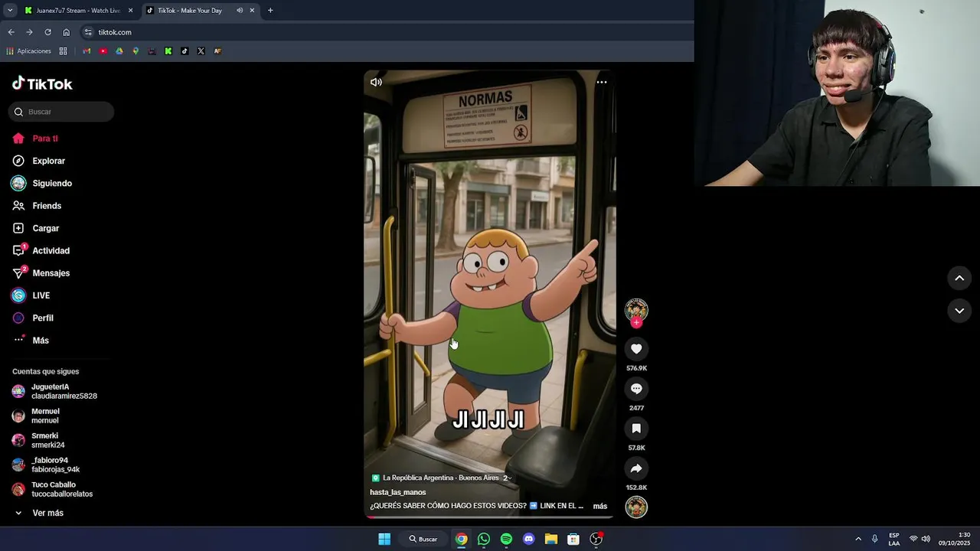This screenshot has width=980, height=551.
Task: Open Friends in the sidebar
Action: (37, 206)
